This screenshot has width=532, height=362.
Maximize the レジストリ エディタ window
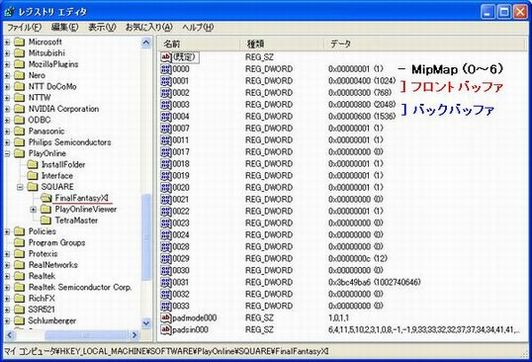click(x=504, y=12)
